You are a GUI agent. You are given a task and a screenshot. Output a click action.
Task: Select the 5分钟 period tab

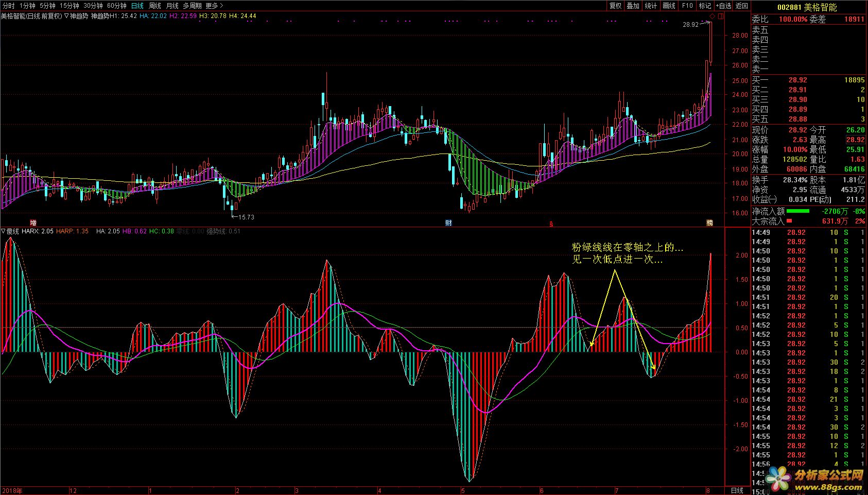coord(47,6)
